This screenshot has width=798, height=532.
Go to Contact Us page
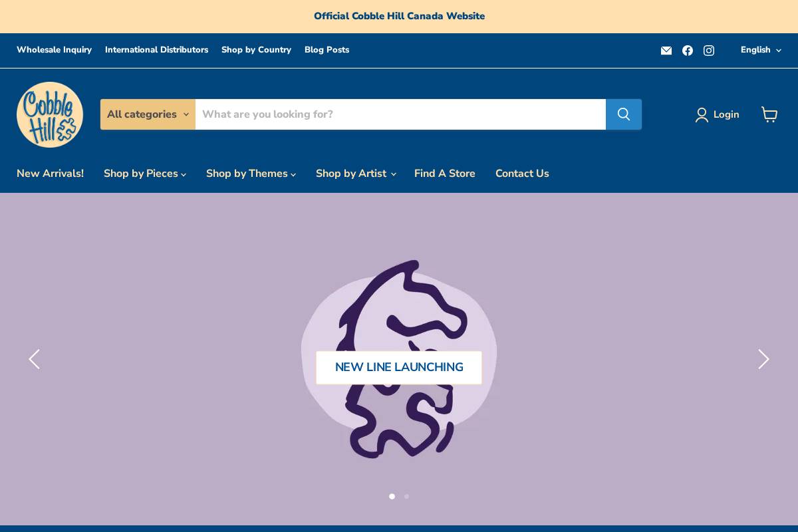[522, 174]
